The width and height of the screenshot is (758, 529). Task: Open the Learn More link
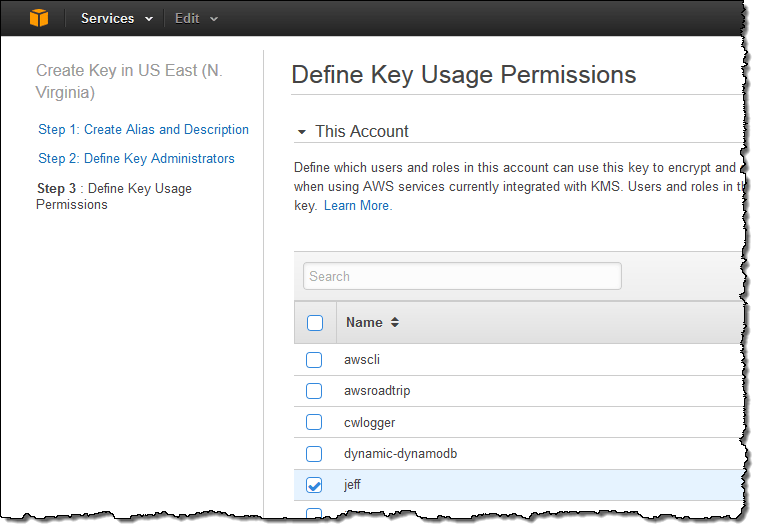(358, 206)
